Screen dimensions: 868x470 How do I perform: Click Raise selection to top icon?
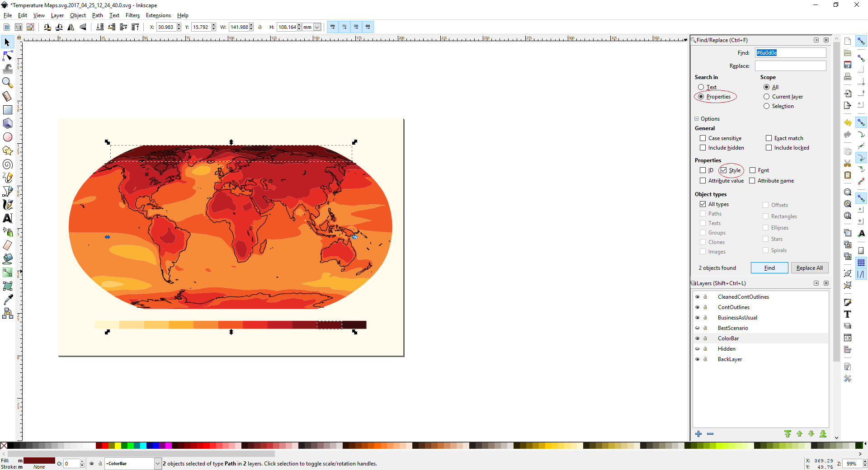(x=135, y=27)
